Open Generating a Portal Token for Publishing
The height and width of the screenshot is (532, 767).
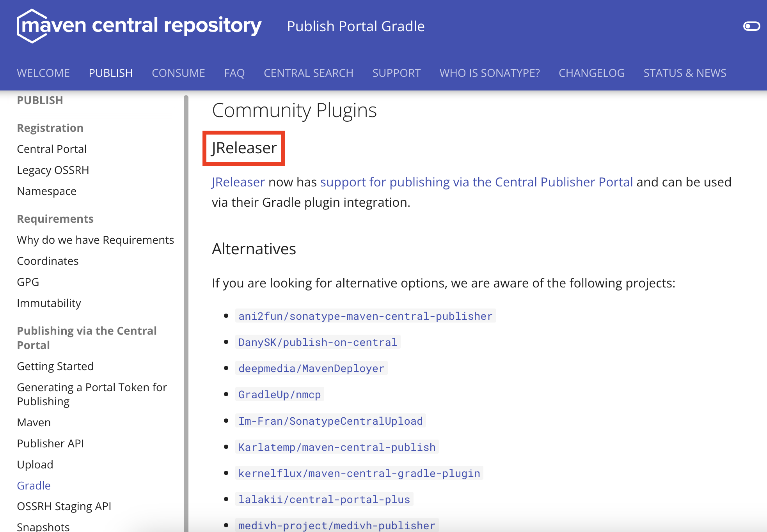92,394
